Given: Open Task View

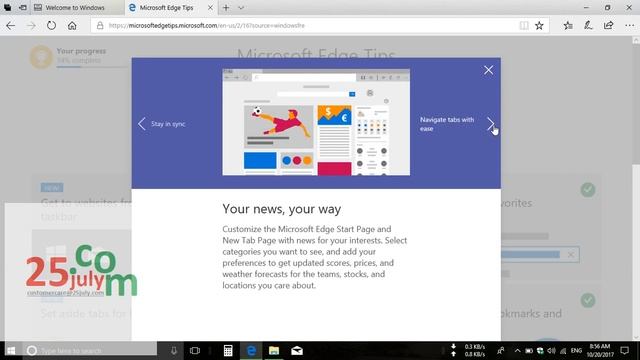Looking at the screenshot, I should [x=195, y=351].
